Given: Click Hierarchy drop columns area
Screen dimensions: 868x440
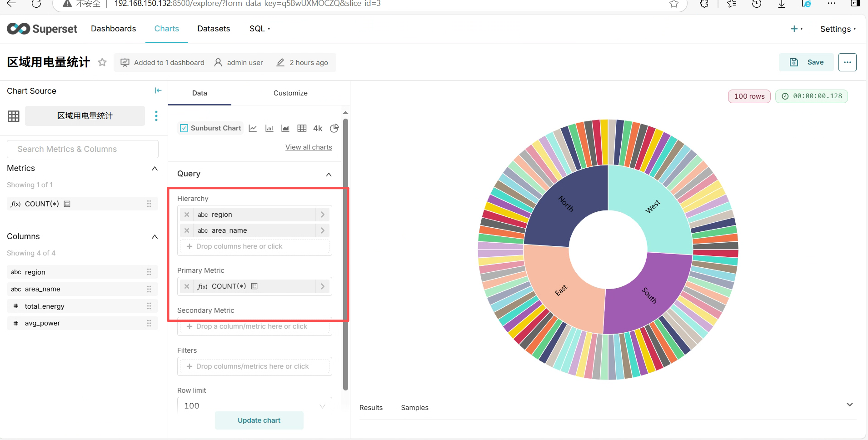Looking at the screenshot, I should coord(254,246).
